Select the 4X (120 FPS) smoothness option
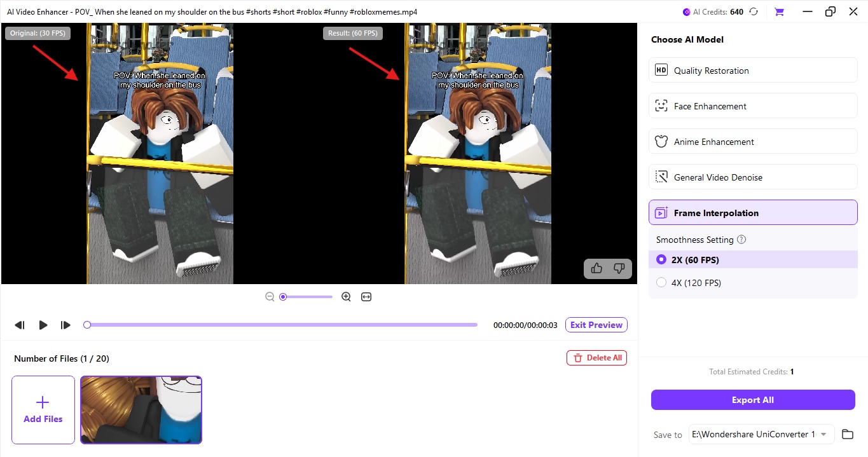The image size is (868, 457). pyautogui.click(x=753, y=283)
